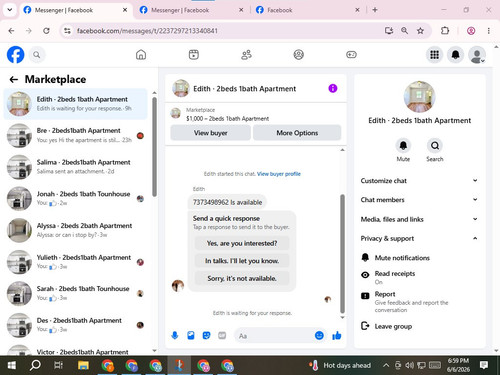500x375 pixels.
Task: Click the Mute bell under Edith's profile
Action: [403, 146]
